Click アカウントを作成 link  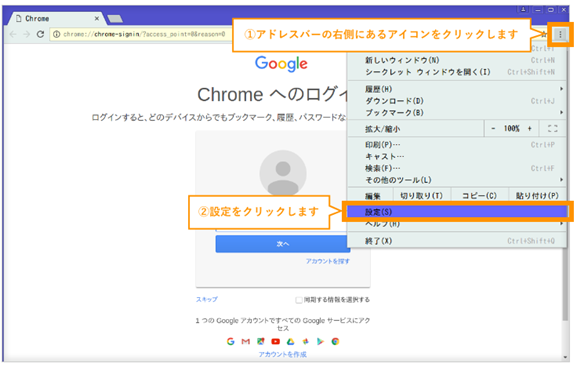tap(282, 354)
